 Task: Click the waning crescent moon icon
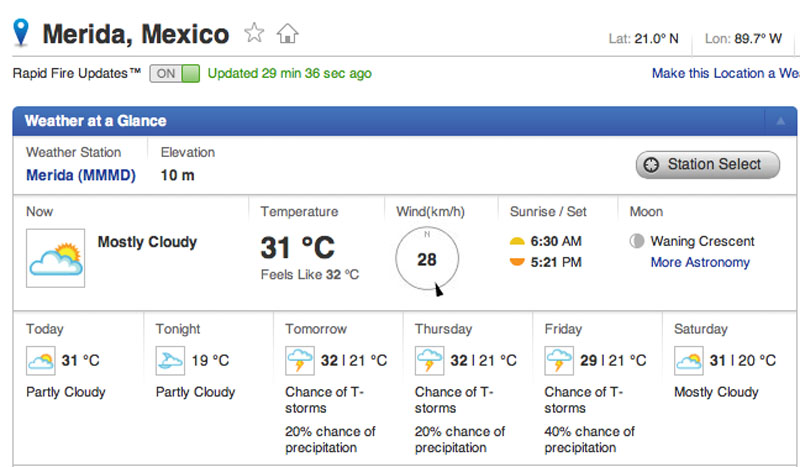[x=637, y=241]
